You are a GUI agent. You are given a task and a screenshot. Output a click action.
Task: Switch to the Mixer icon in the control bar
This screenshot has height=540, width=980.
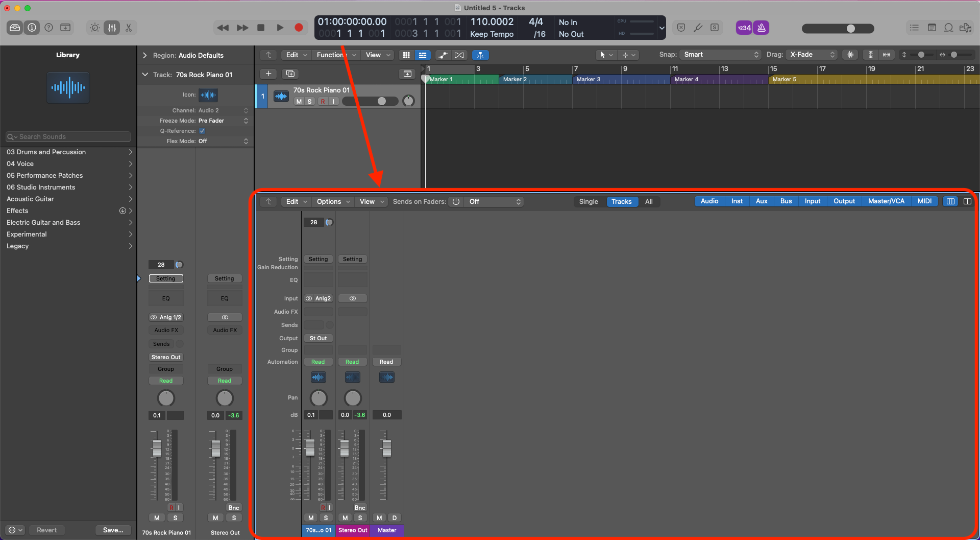112,28
